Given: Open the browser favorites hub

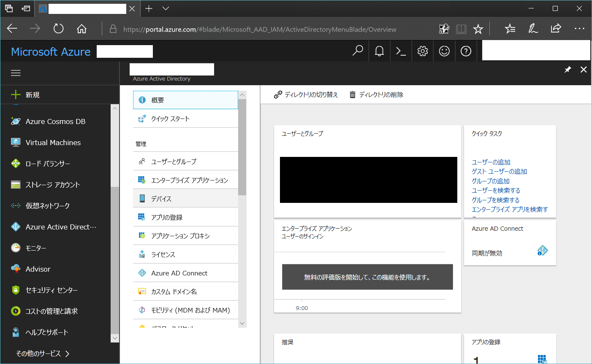Looking at the screenshot, I should point(510,29).
